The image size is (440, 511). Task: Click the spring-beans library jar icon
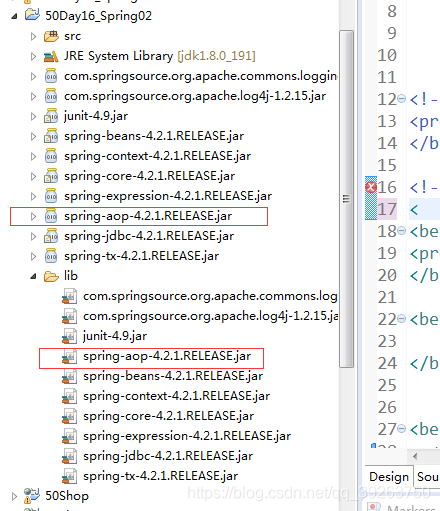point(51,136)
